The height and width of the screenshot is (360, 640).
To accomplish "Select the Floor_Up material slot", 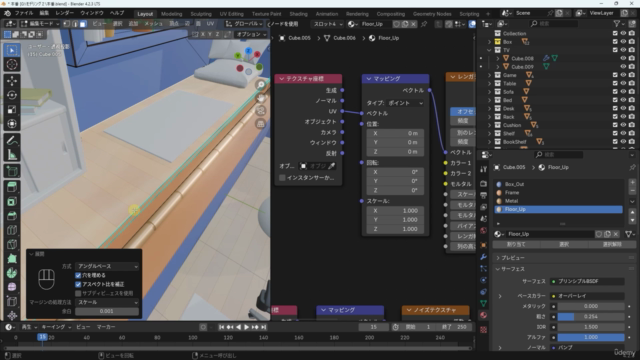I will pyautogui.click(x=558, y=209).
